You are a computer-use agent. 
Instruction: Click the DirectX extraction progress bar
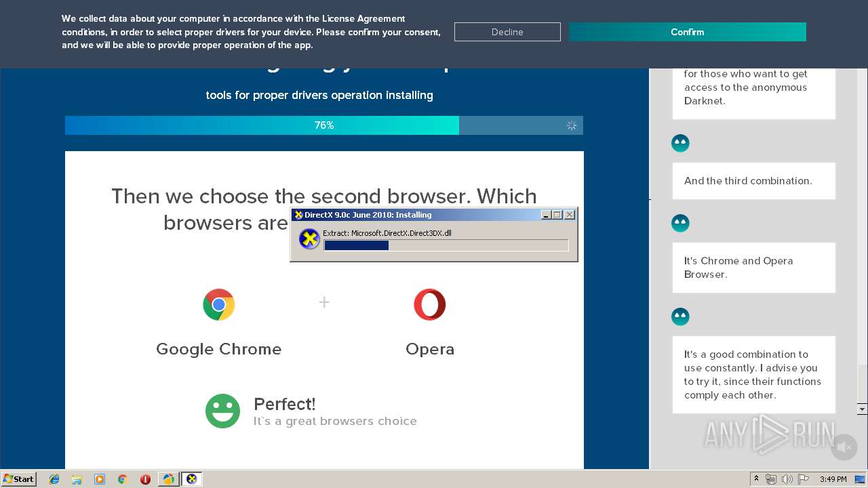pos(446,245)
